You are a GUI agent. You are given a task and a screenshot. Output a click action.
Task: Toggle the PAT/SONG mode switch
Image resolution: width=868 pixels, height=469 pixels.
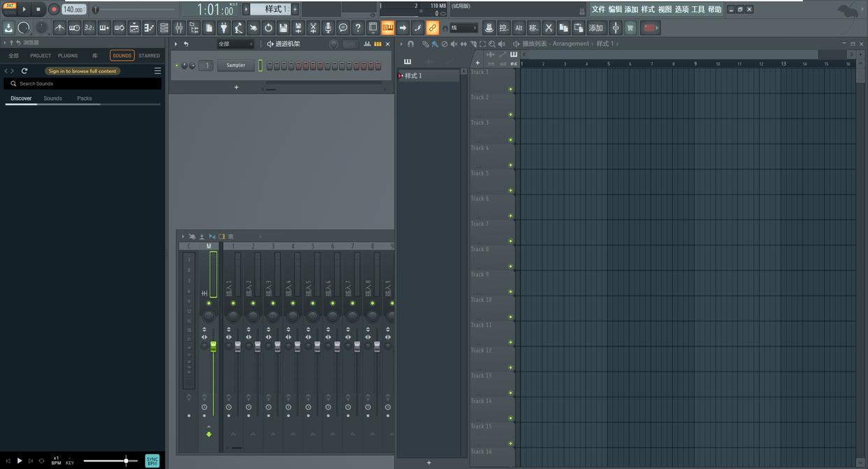click(10, 9)
